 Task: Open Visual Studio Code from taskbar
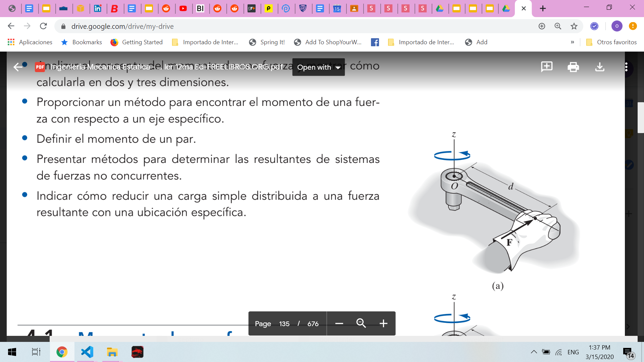point(87,352)
